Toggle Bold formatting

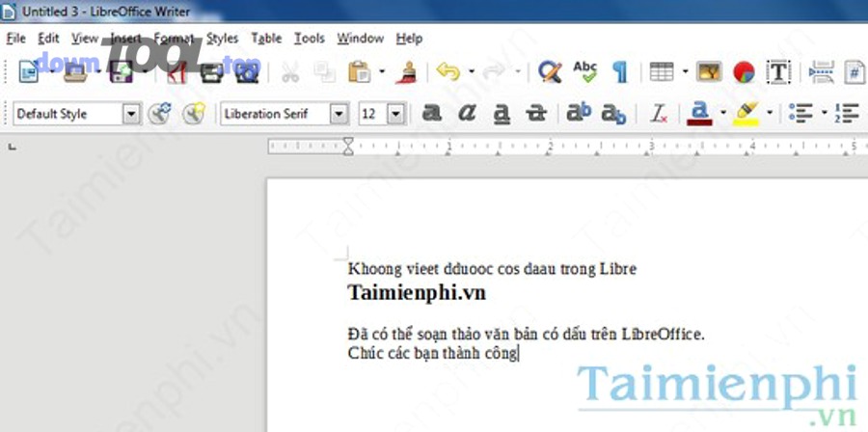[x=432, y=114]
